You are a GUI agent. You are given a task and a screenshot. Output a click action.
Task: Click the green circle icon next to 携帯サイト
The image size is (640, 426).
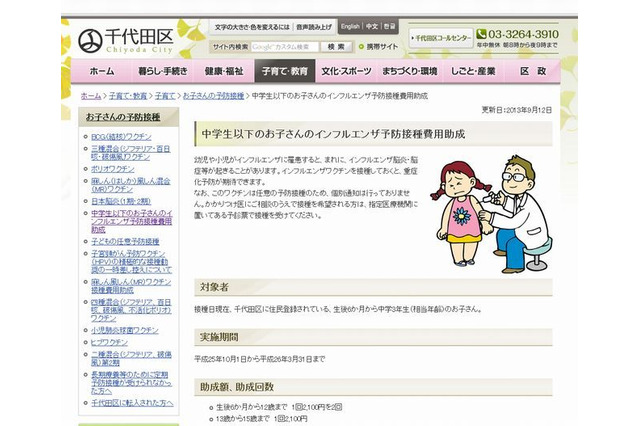tap(361, 47)
